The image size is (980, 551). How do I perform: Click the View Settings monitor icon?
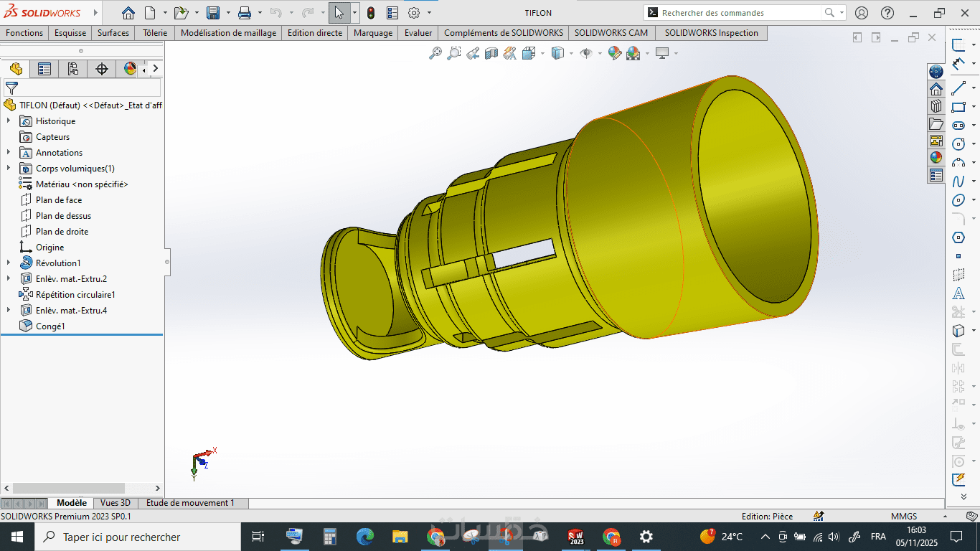(x=662, y=53)
